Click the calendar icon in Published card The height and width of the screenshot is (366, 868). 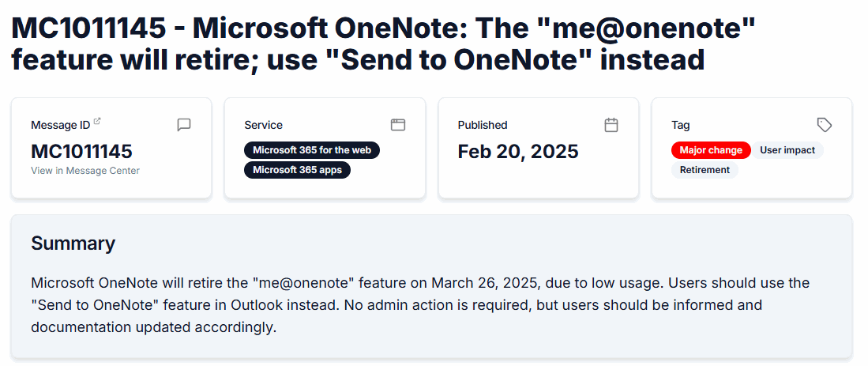point(611,125)
